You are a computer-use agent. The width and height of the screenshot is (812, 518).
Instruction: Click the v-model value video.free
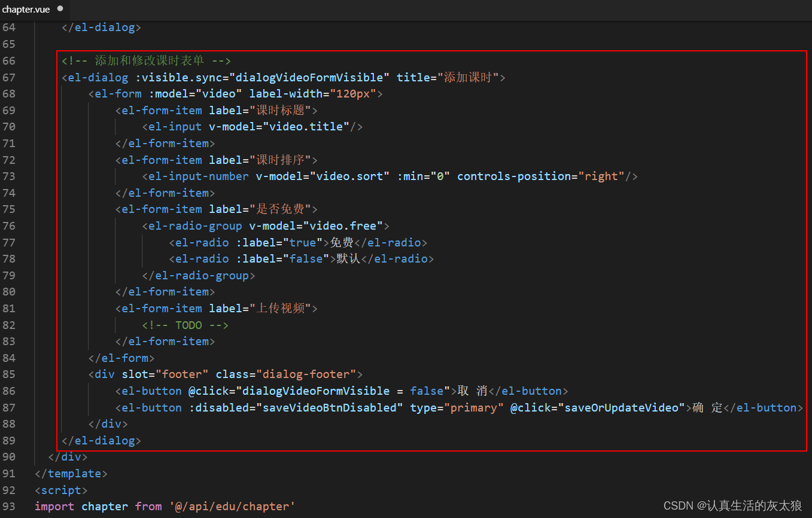click(343, 226)
